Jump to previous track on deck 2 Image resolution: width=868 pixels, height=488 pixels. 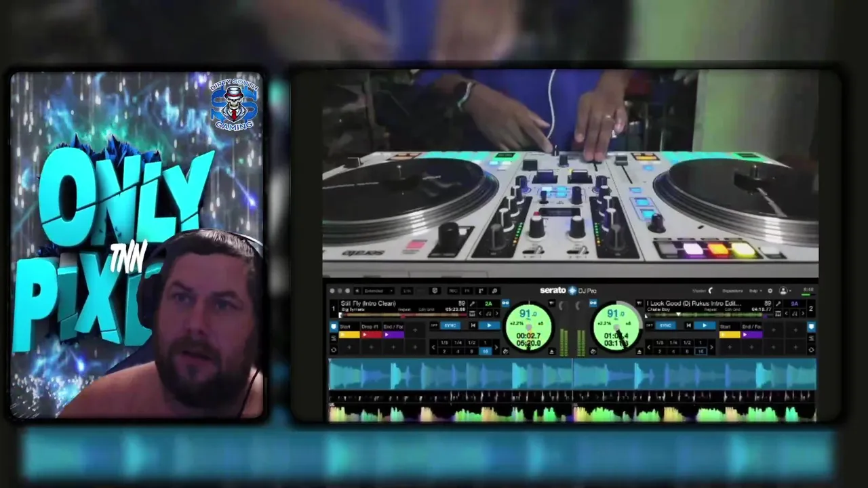[688, 325]
